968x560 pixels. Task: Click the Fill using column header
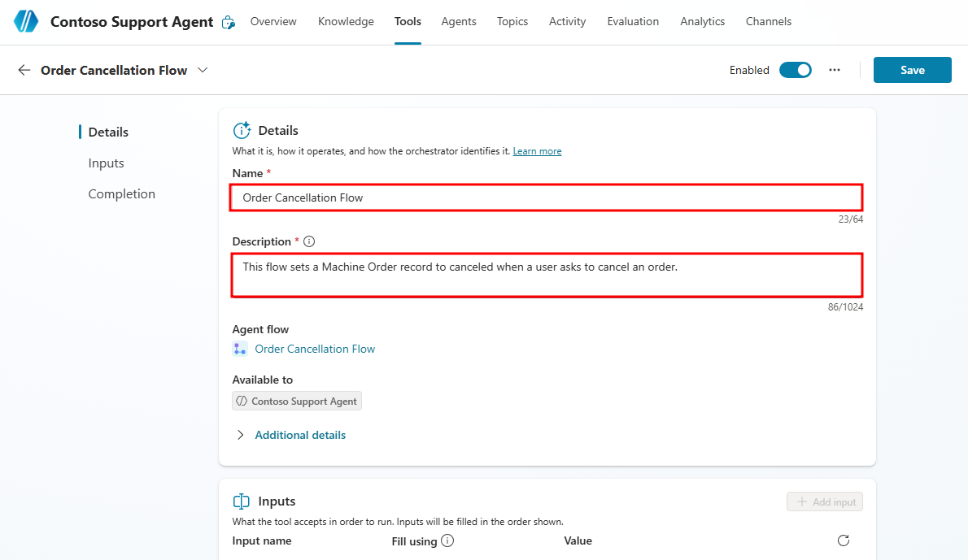point(414,541)
